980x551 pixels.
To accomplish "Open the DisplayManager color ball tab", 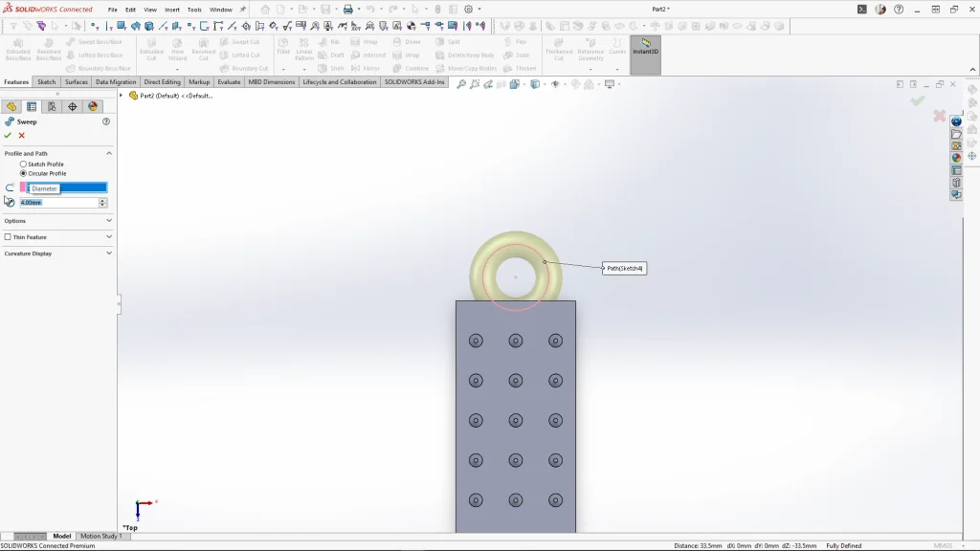I will coord(93,107).
